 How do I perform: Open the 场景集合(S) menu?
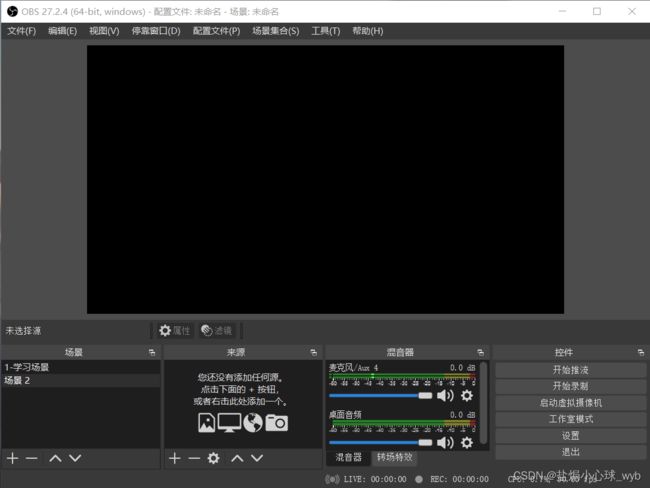[x=276, y=31]
